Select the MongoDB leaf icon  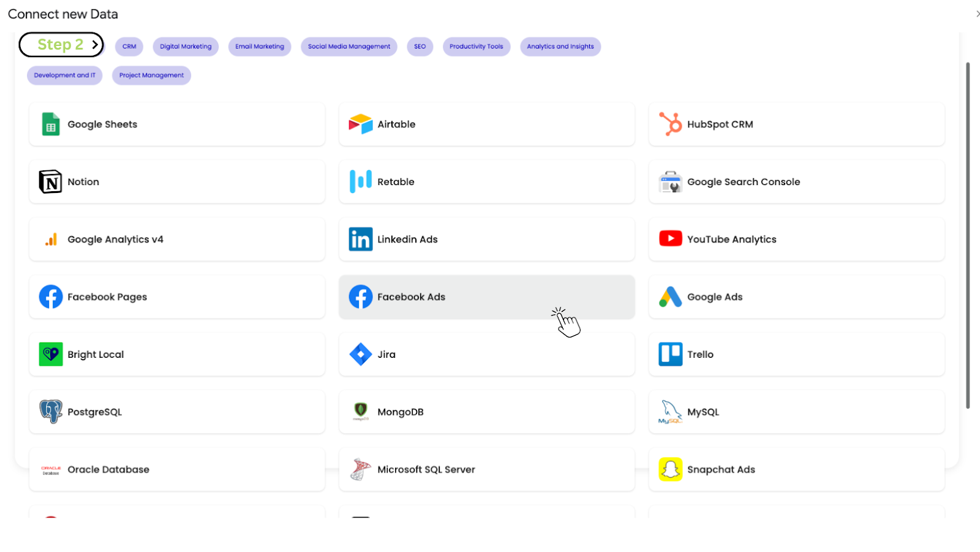[x=361, y=411]
